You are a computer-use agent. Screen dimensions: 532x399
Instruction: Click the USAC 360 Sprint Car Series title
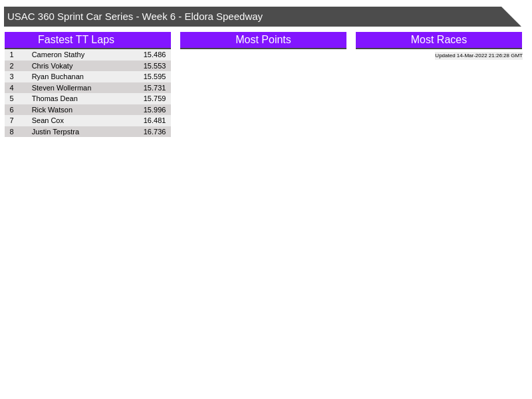click(135, 17)
